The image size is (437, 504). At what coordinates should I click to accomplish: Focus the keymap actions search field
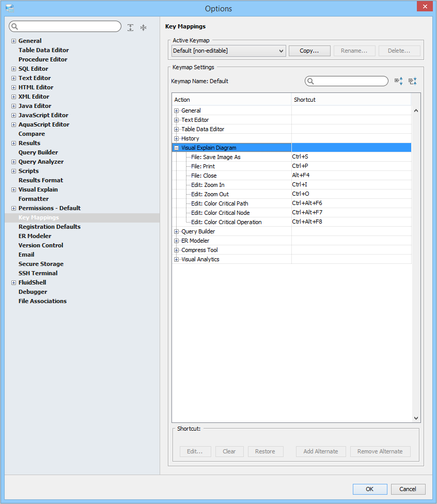coord(347,81)
